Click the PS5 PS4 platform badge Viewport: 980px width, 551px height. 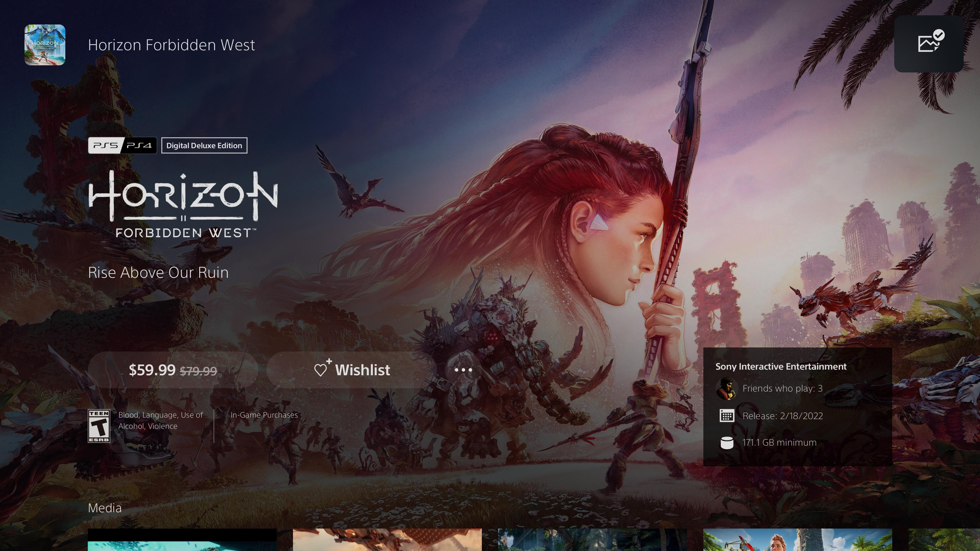coord(122,146)
